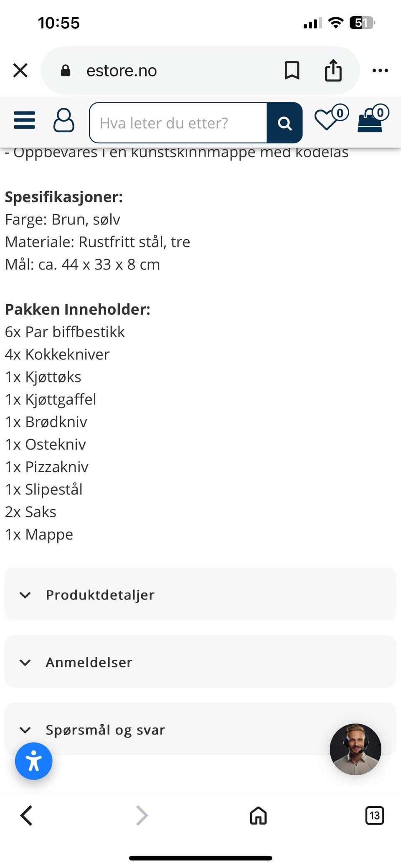Open the three-dot browser menu

380,70
